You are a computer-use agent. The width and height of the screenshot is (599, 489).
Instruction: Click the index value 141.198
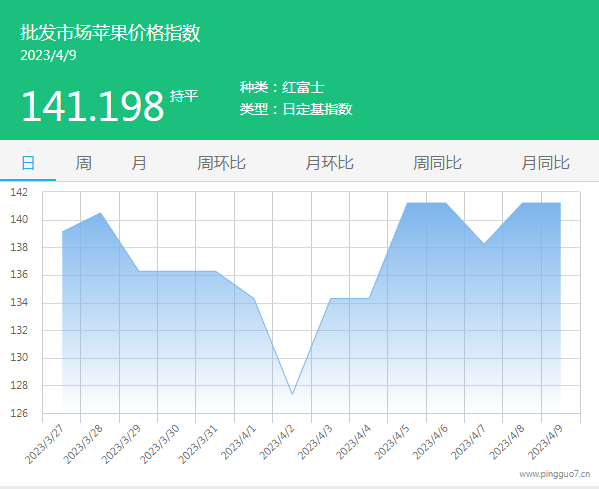(92, 106)
